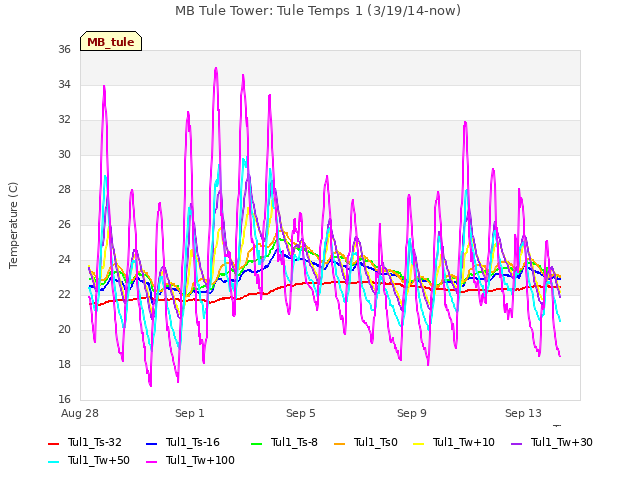Viewport: 640px width, 480px height.
Task: Click the 36 y-axis tick label
Action: [64, 49]
